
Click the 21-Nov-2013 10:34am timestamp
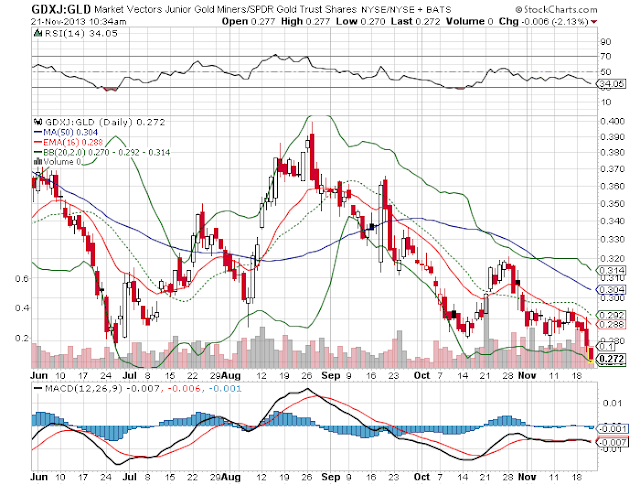(79, 22)
